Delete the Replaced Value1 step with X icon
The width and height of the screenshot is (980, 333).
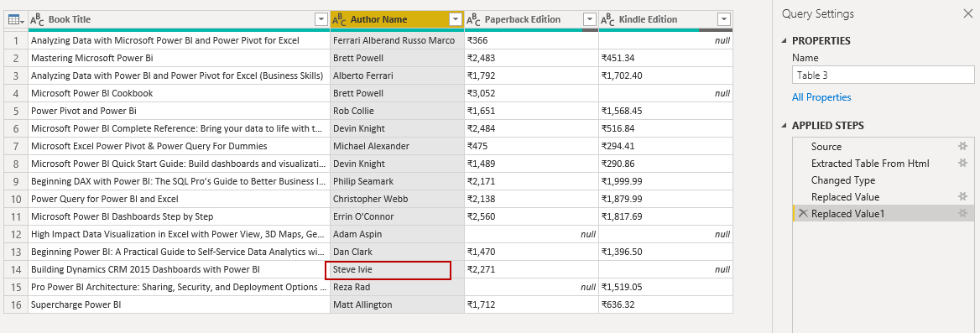[x=803, y=214]
